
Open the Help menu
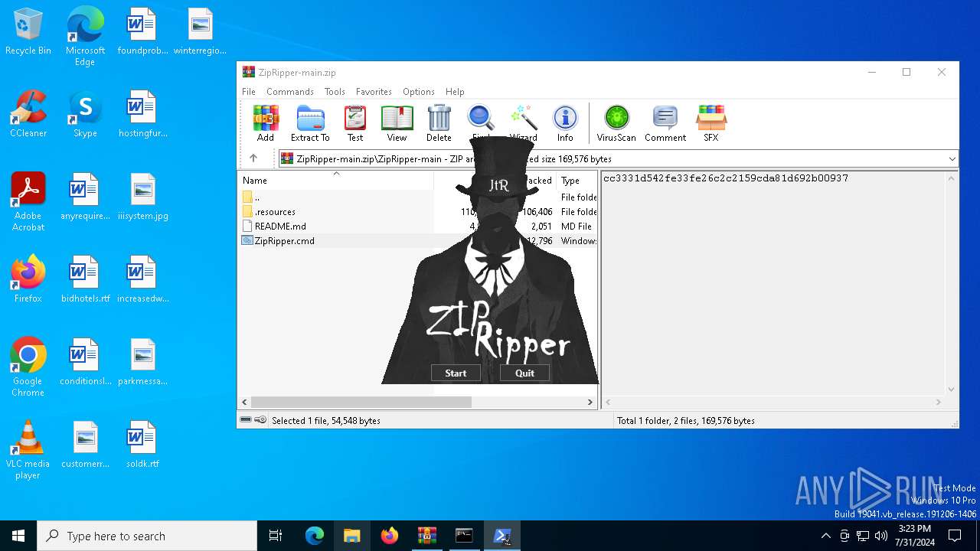455,91
